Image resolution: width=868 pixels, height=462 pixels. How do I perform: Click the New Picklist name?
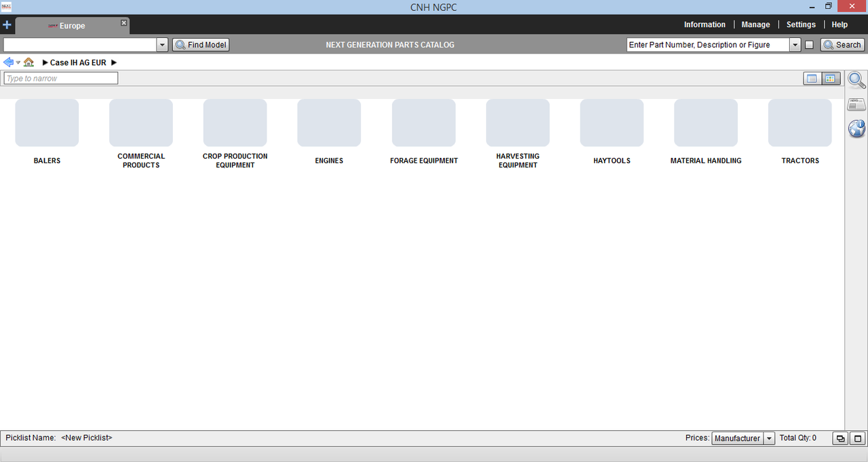(87, 438)
